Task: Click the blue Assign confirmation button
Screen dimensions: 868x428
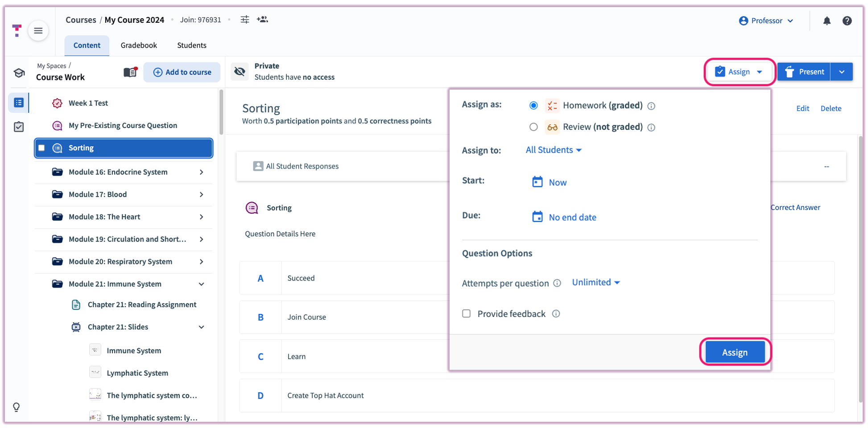Action: pos(734,352)
